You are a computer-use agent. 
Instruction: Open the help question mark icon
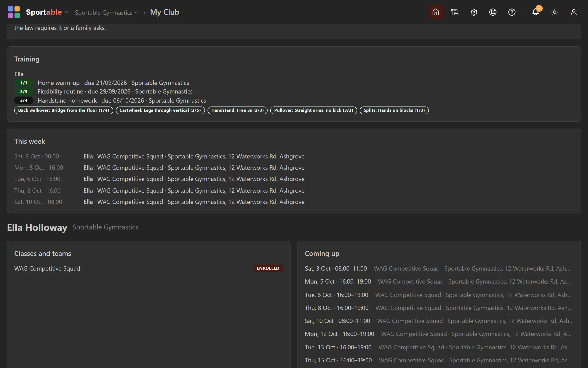(512, 12)
